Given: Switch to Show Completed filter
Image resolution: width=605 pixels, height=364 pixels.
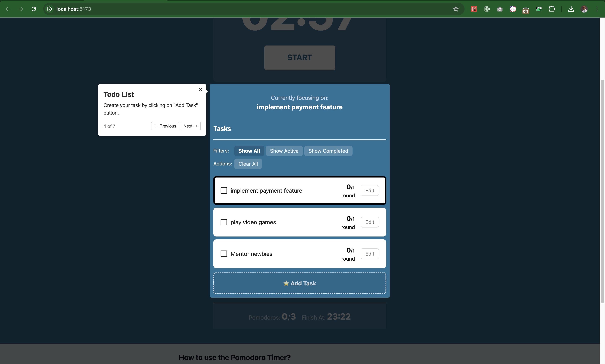Looking at the screenshot, I should [x=328, y=151].
